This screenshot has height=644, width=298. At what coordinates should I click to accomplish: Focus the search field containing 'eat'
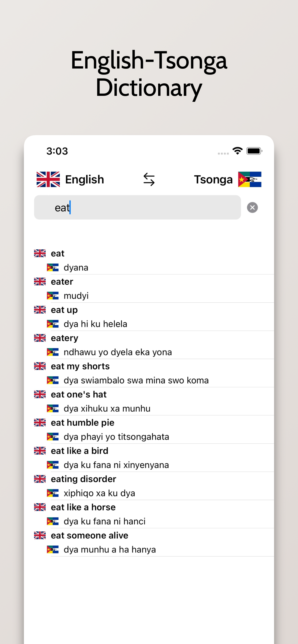(x=137, y=207)
